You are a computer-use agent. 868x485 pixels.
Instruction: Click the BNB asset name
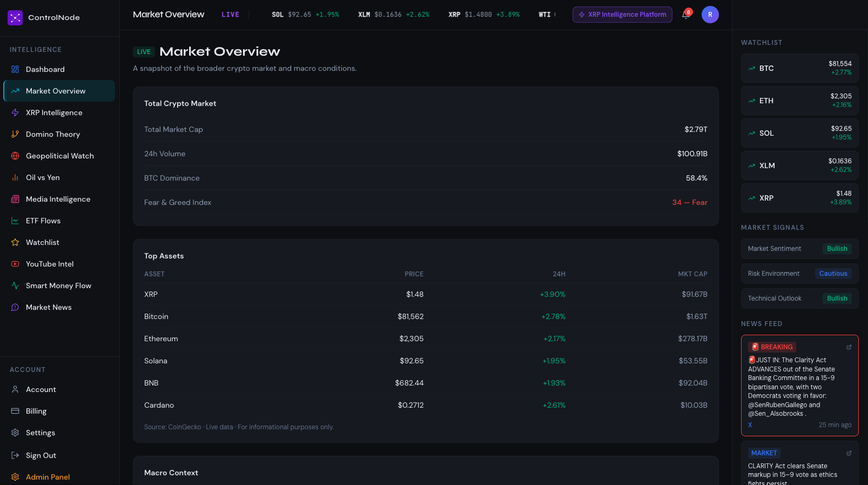tap(151, 383)
